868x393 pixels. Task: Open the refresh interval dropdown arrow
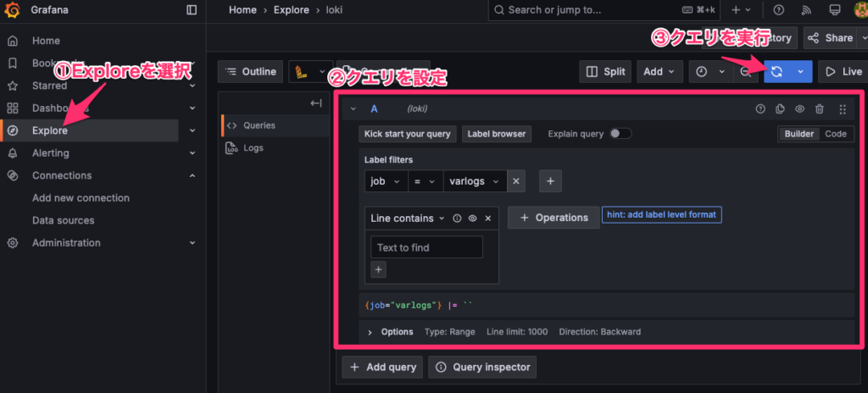click(800, 71)
